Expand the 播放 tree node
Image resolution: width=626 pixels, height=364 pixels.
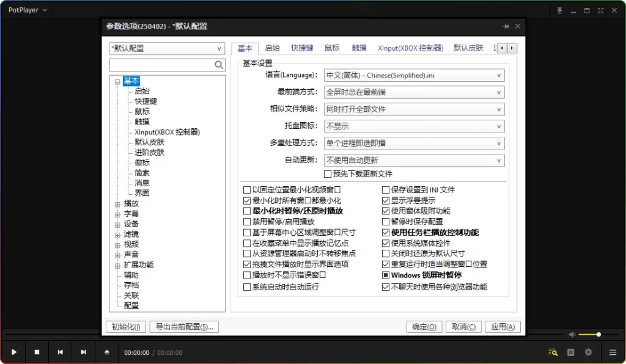pos(117,205)
